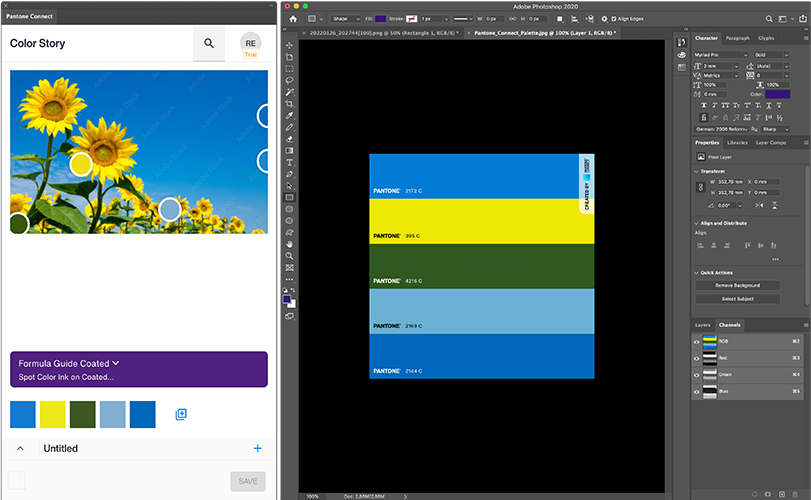Click yellow color picker circle on sunflower image
This screenshot has height=500, width=811.
(81, 164)
